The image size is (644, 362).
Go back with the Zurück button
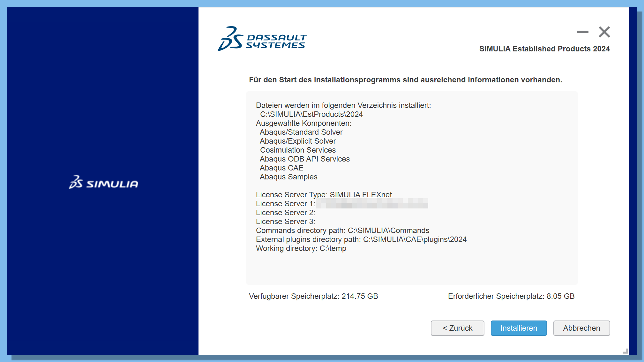[457, 328]
